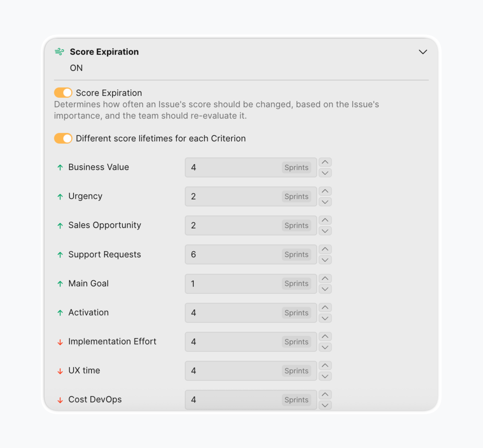Screen dimensions: 483x448
Task: Increase Business Value sprints with up arrow
Action: tap(325, 162)
